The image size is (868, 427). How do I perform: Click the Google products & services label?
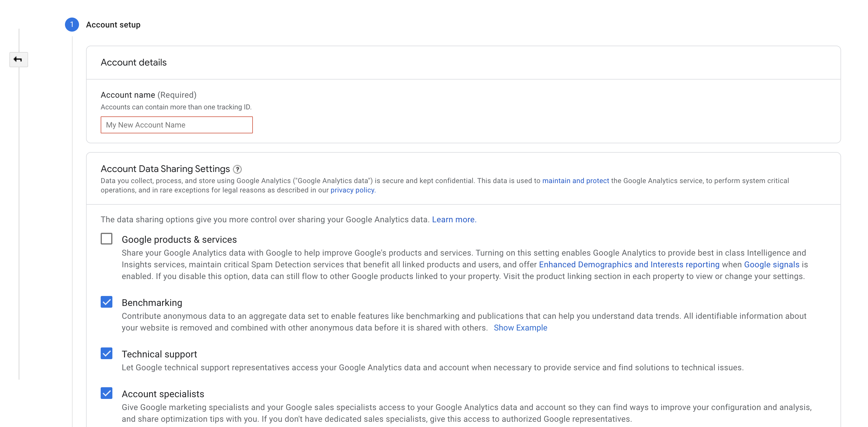[179, 240]
